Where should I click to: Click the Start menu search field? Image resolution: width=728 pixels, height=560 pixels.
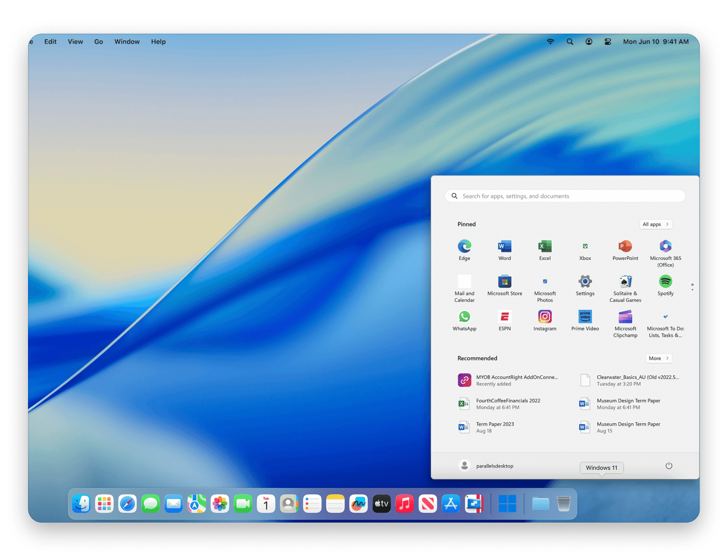[565, 196]
